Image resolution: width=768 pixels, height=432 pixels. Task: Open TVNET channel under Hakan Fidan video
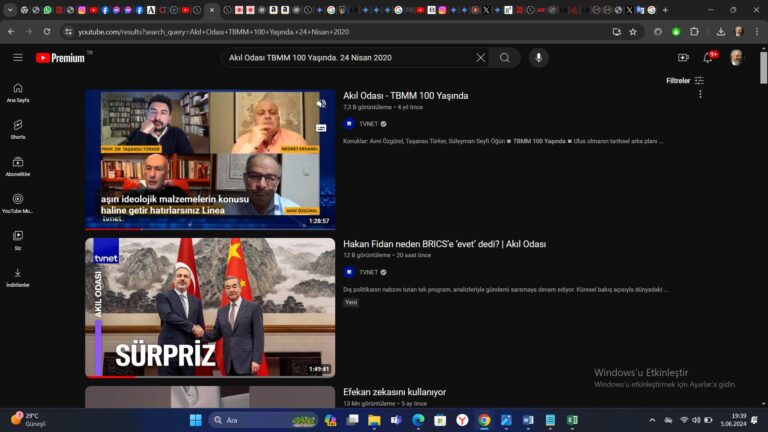click(x=368, y=272)
